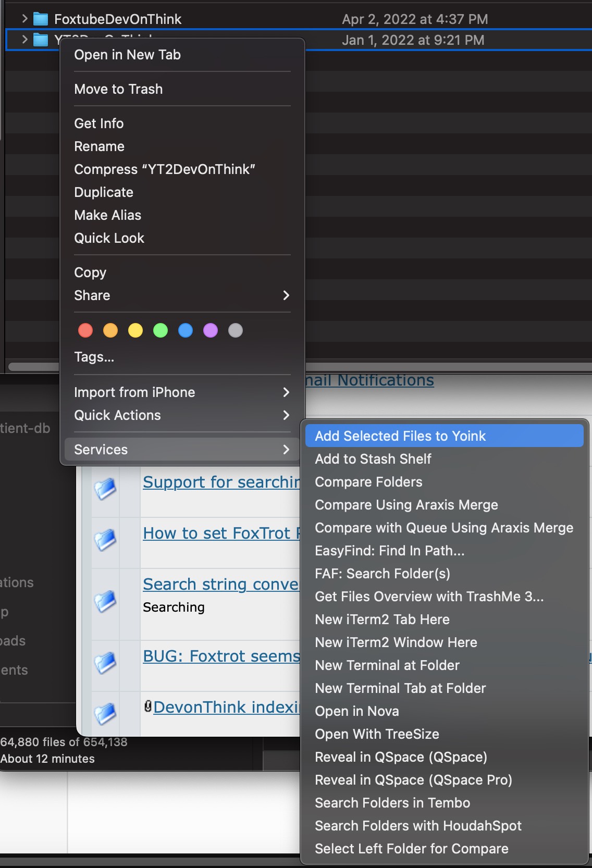Viewport: 592px width, 868px height.
Task: Select Compress "YT2DevOnThink" menu item
Action: (x=165, y=169)
